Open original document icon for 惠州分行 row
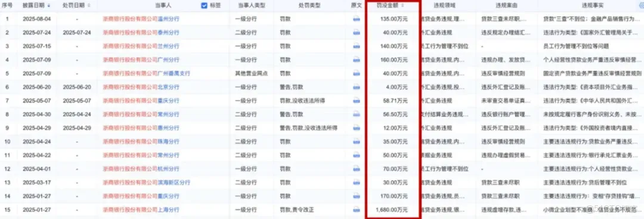The height and width of the screenshot is (219, 644). point(357,128)
